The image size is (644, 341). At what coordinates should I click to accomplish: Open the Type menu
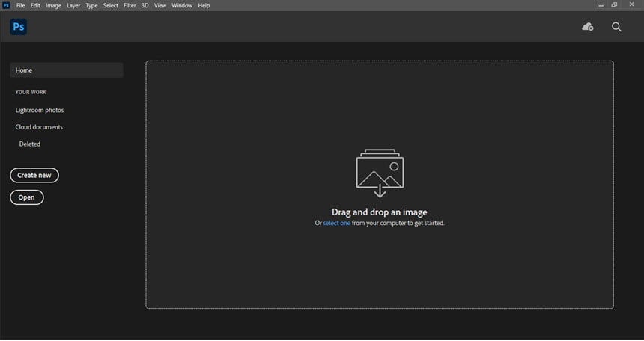pos(91,6)
